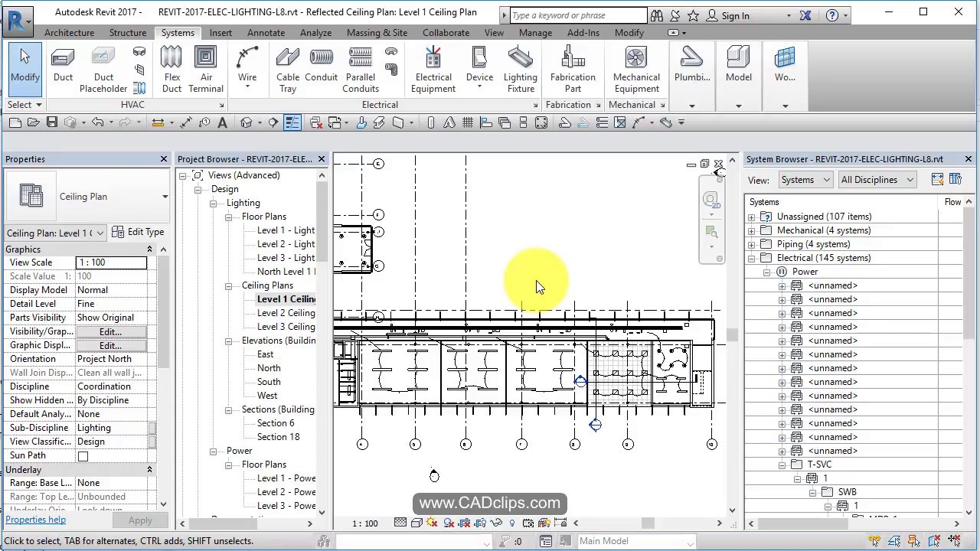Image resolution: width=980 pixels, height=551 pixels.
Task: Collapse the Electrical systems branch
Action: coord(751,258)
